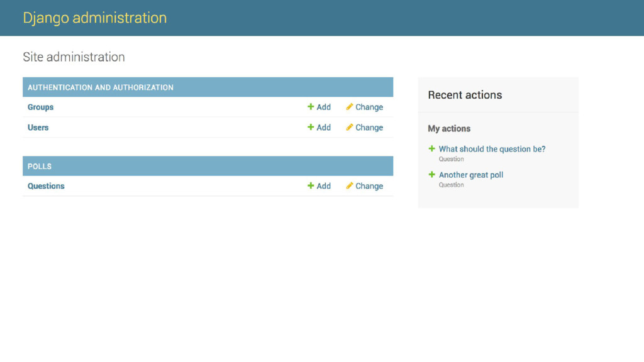This screenshot has width=644, height=362.
Task: Open the Questions model link
Action: click(x=46, y=186)
